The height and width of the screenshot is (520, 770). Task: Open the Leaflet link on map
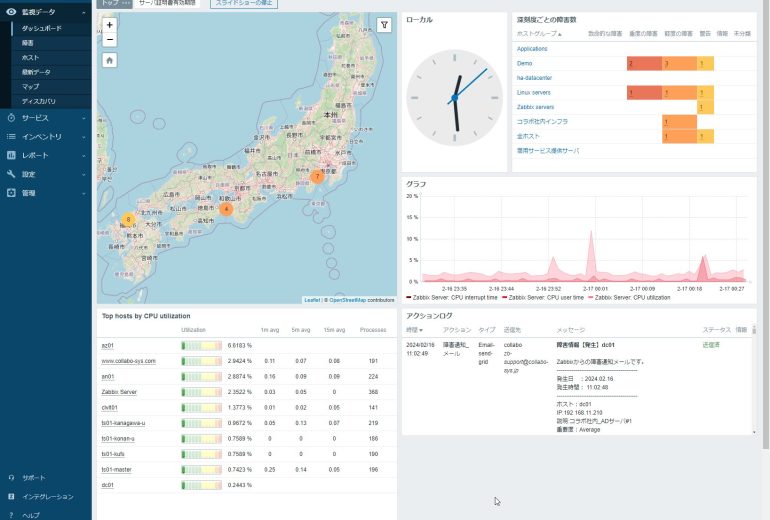[x=312, y=300]
